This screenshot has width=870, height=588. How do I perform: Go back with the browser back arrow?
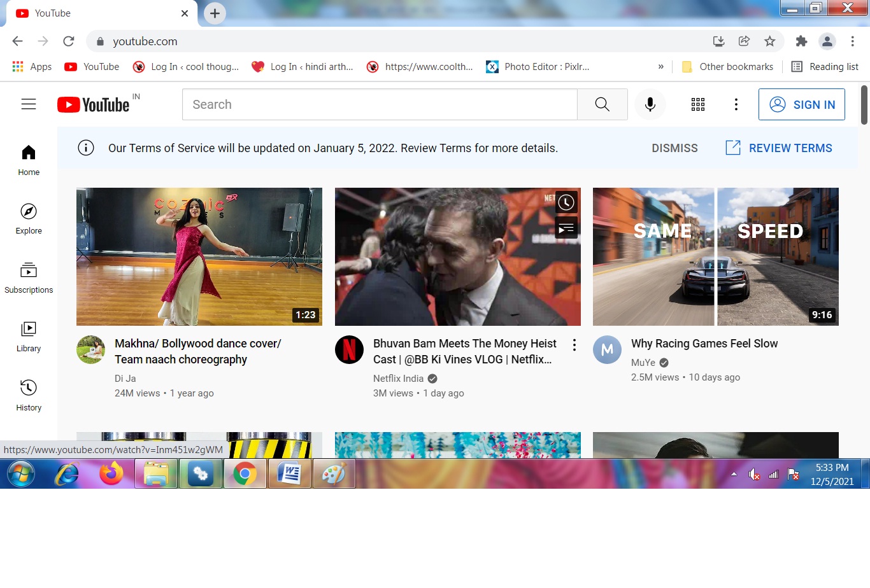point(18,41)
